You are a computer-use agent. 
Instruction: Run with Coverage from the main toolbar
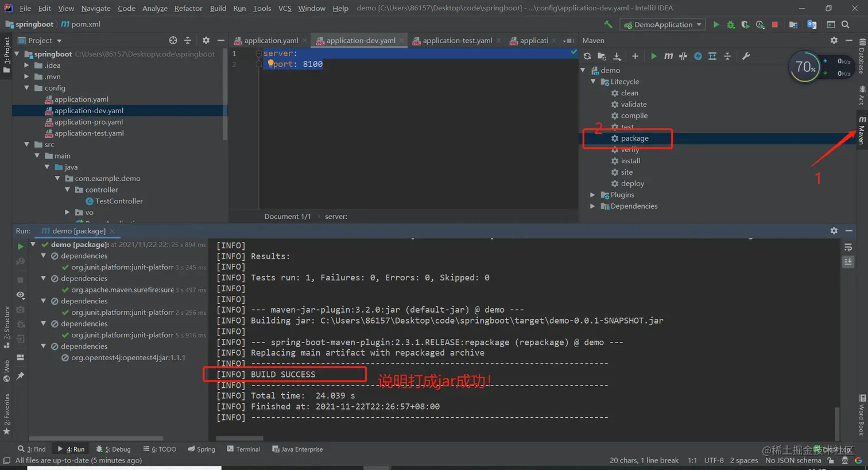[x=745, y=24]
